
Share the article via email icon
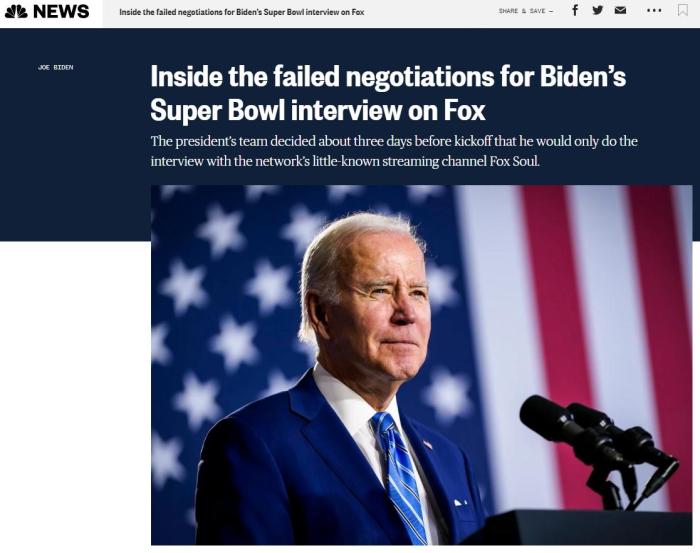coord(621,10)
